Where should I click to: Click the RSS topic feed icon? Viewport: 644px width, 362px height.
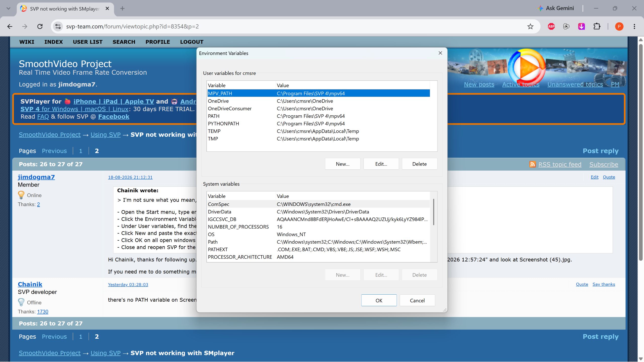coord(532,164)
